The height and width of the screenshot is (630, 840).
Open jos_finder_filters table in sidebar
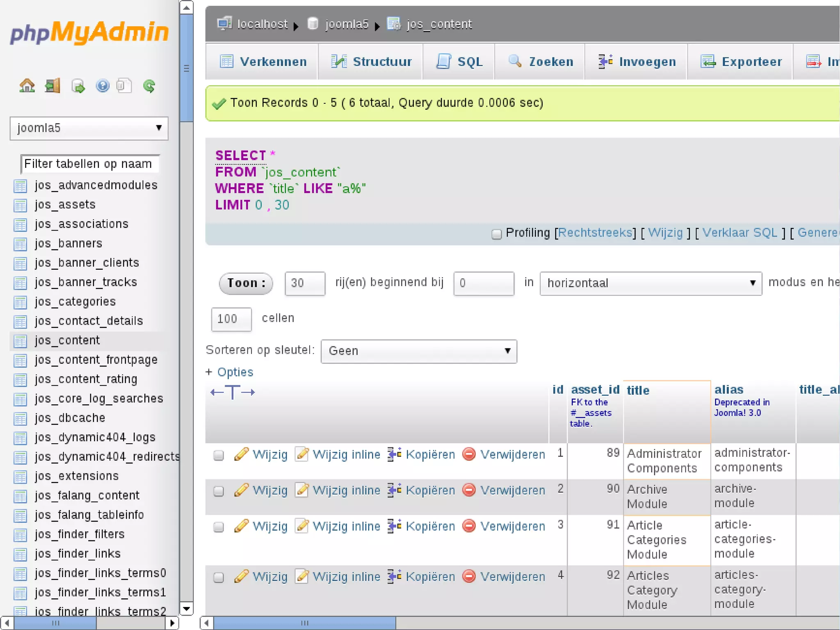(80, 534)
